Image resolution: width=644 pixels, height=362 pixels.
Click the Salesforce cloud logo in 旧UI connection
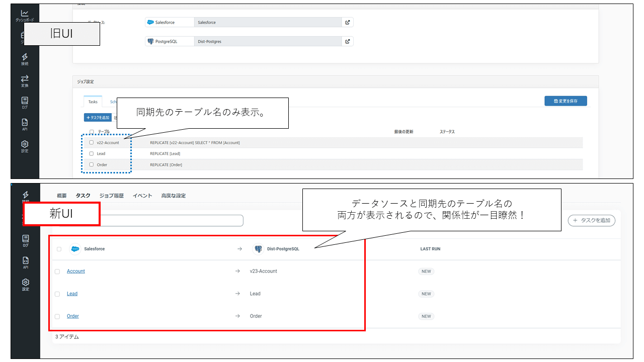click(x=150, y=22)
